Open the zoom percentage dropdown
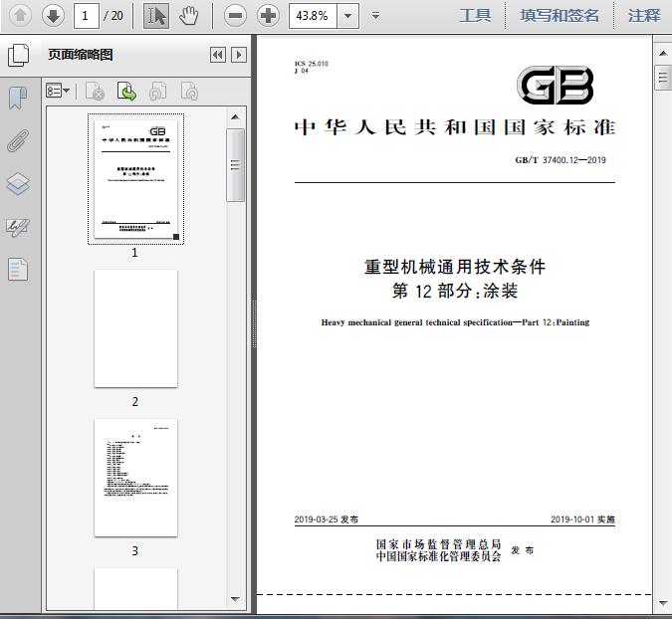The width and height of the screenshot is (672, 619). point(348,16)
